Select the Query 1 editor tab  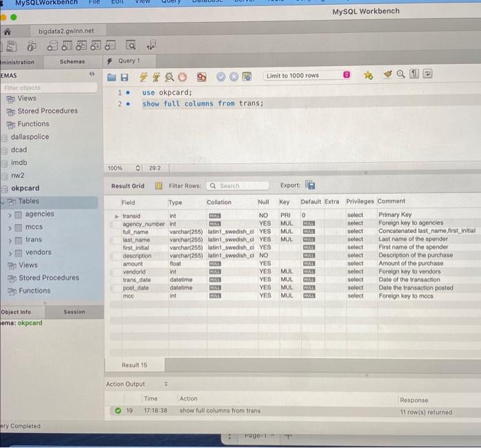(x=129, y=60)
